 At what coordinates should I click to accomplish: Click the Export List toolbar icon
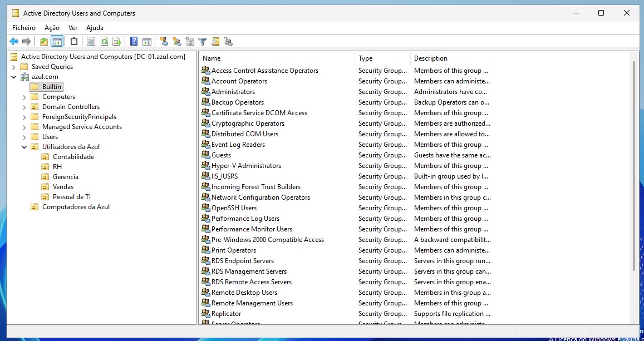(117, 42)
